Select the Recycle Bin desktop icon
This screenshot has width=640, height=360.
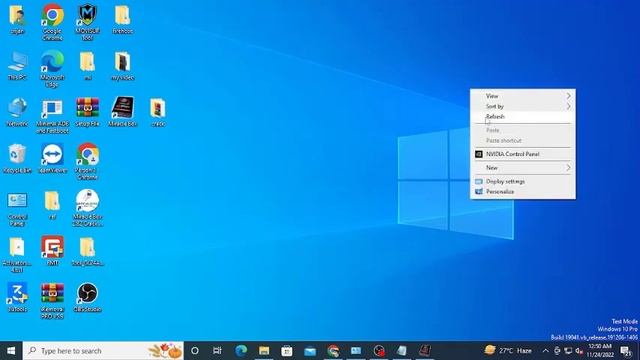tap(17, 158)
